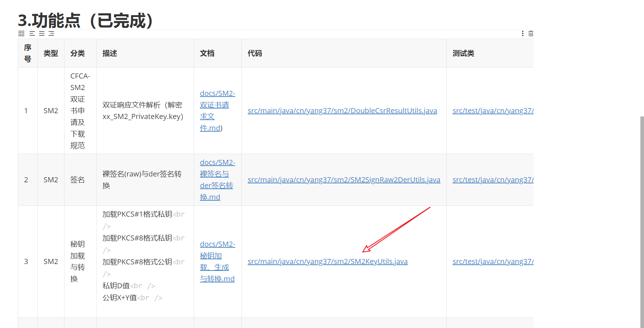Align table column center

point(42,34)
